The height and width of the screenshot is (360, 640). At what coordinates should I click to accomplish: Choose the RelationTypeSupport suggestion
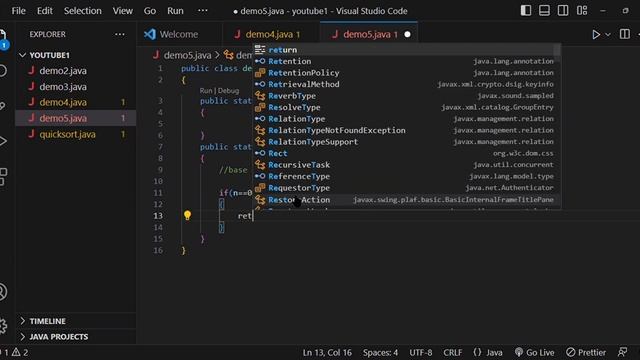tap(407, 142)
